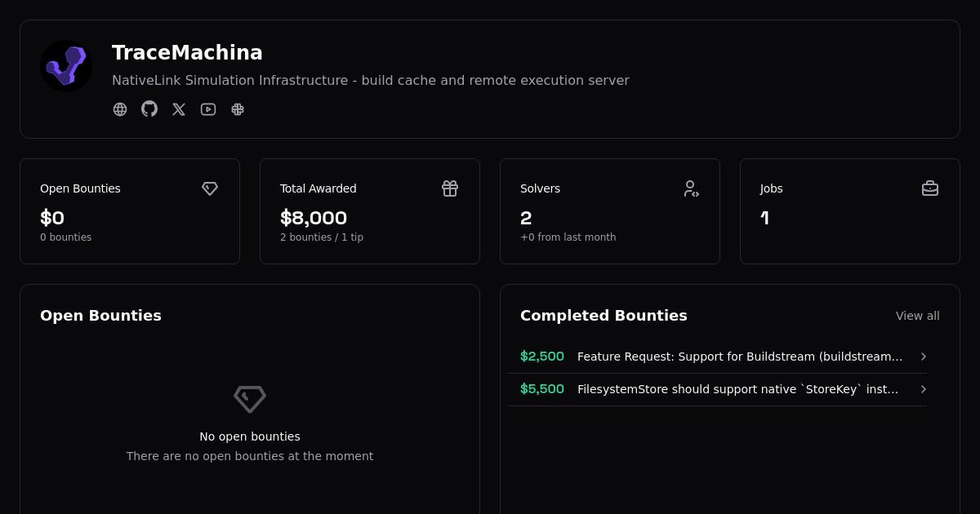Click the $5,500 bounty amount
980x514 pixels.
pyautogui.click(x=542, y=389)
